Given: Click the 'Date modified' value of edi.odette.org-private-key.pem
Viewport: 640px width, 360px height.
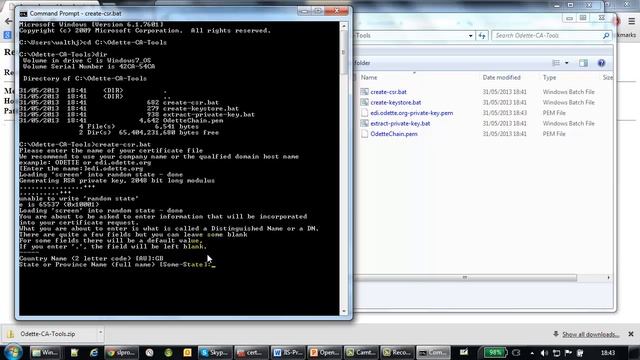Looking at the screenshot, I should [x=504, y=113].
